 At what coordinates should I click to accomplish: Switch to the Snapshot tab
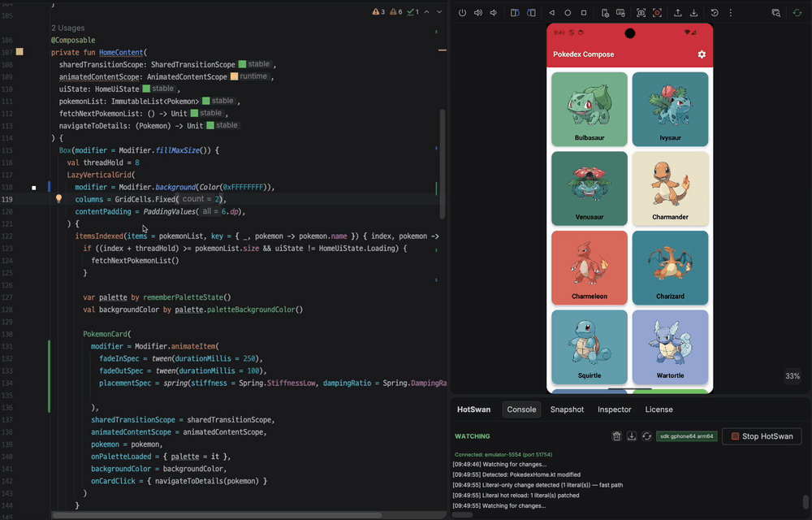567,409
